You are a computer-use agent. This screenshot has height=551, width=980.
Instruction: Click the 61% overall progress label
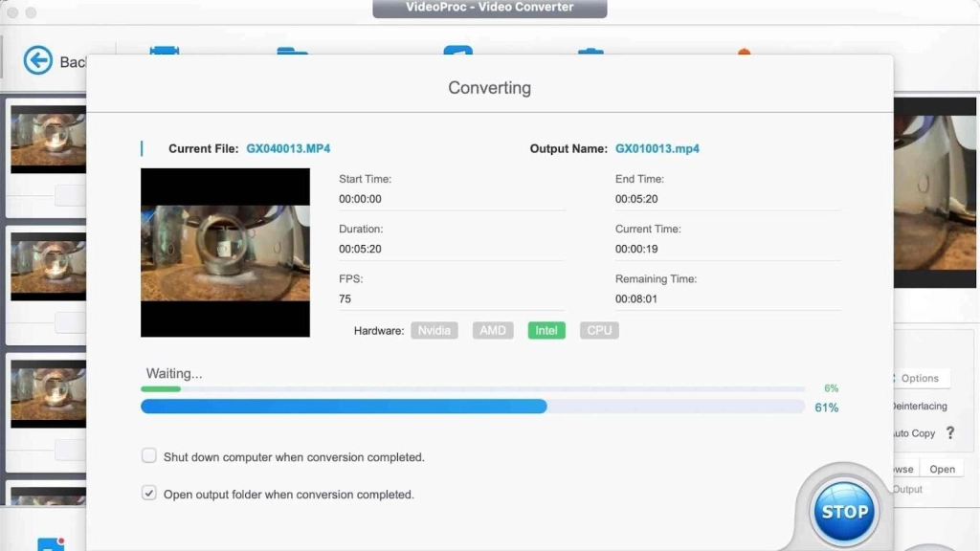tap(826, 408)
